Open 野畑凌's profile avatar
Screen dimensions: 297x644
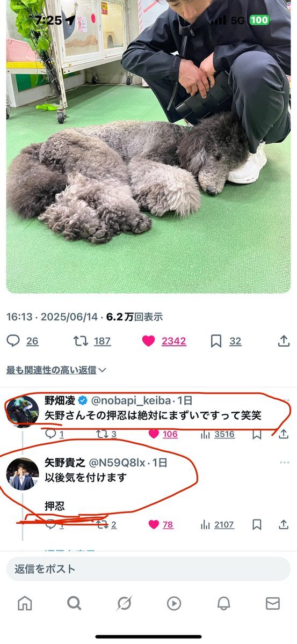click(23, 412)
